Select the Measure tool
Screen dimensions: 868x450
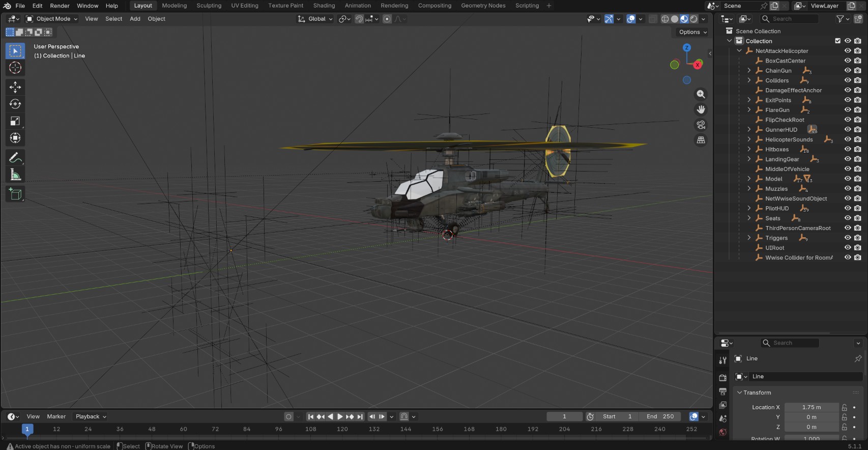point(15,175)
